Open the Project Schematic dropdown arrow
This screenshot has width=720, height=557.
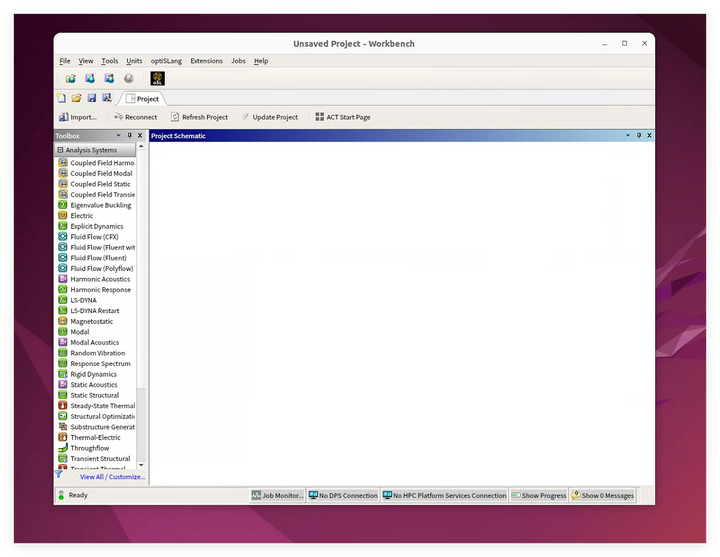628,135
